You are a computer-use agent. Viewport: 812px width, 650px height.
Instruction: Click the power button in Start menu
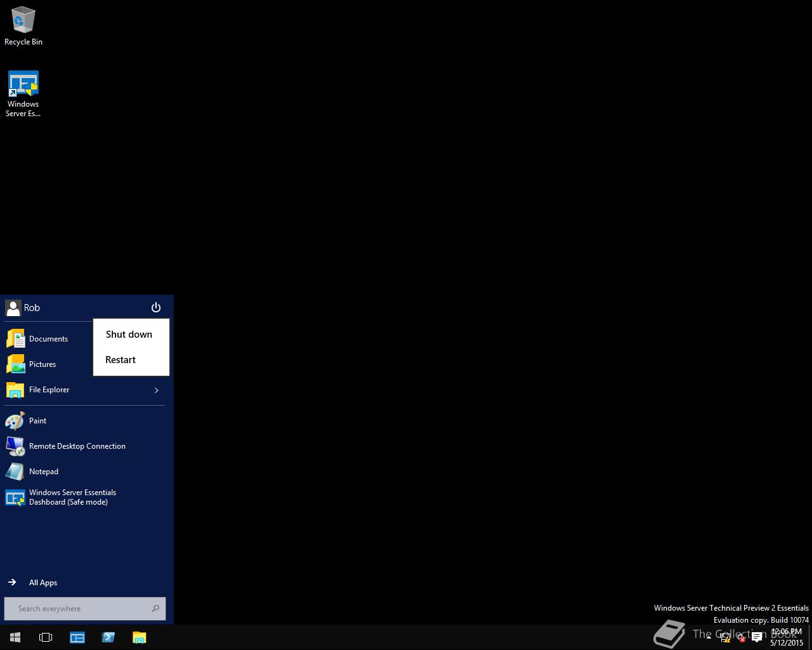point(156,308)
